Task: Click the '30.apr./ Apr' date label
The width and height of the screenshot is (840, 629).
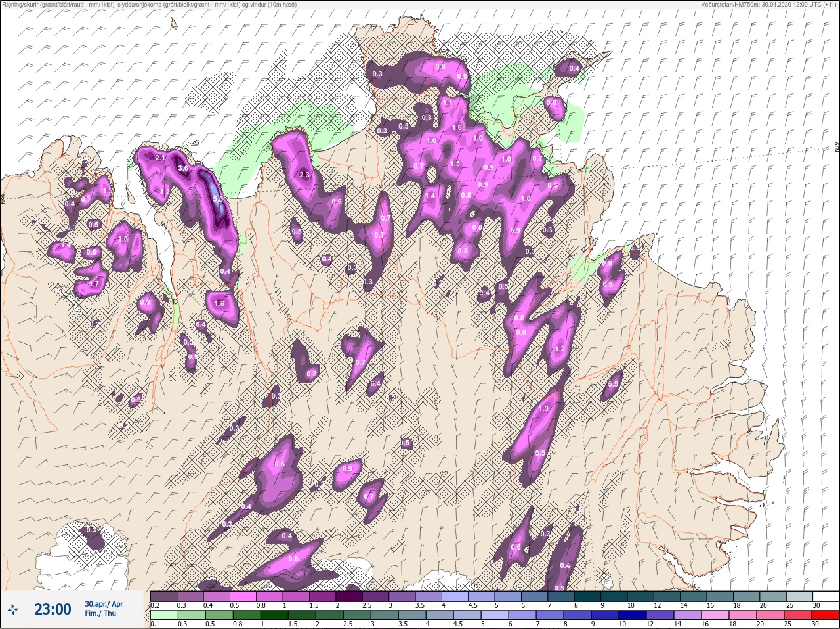Action: pos(104,603)
